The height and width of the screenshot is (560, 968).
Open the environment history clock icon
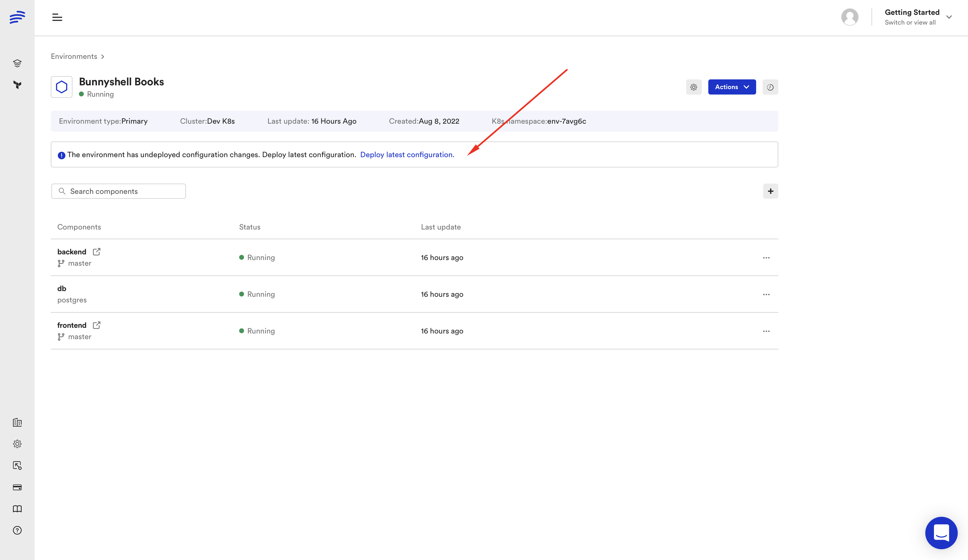point(770,87)
